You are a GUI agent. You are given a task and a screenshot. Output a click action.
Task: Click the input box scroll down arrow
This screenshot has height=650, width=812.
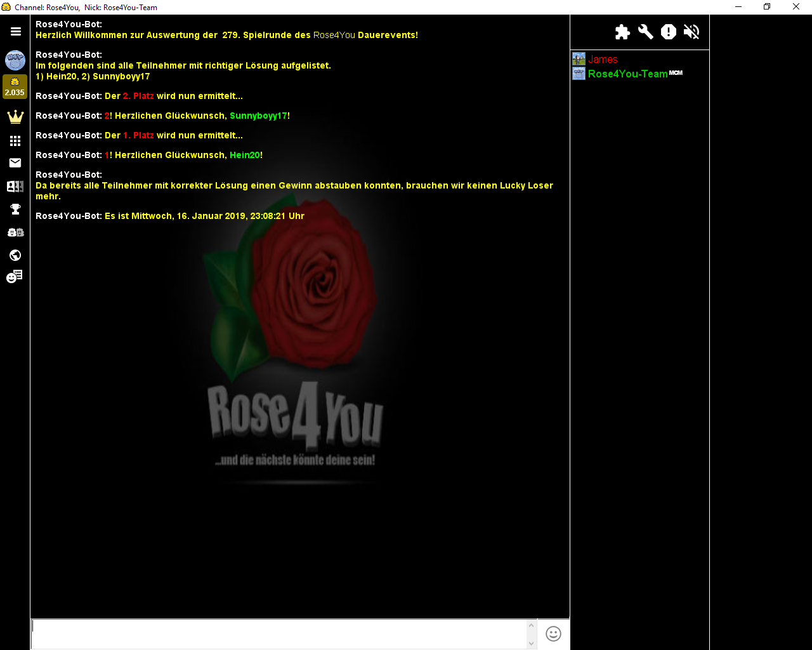click(x=532, y=643)
